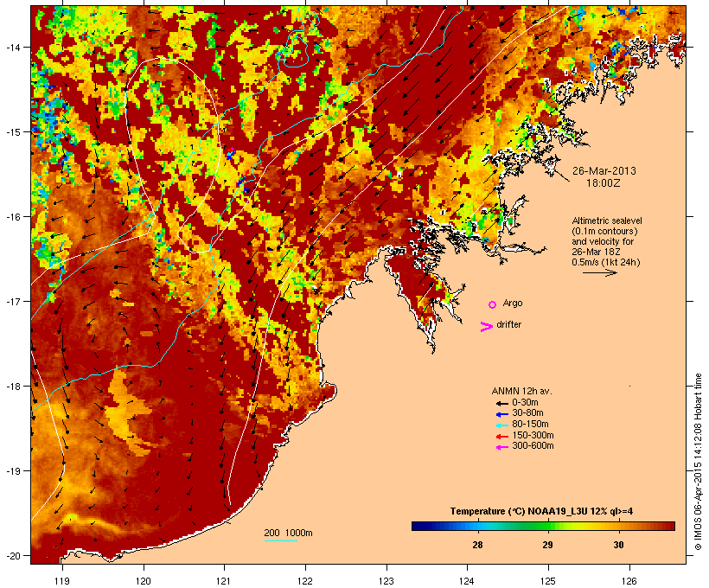
Task: Click the time label 18:00Z
Action: pyautogui.click(x=604, y=183)
